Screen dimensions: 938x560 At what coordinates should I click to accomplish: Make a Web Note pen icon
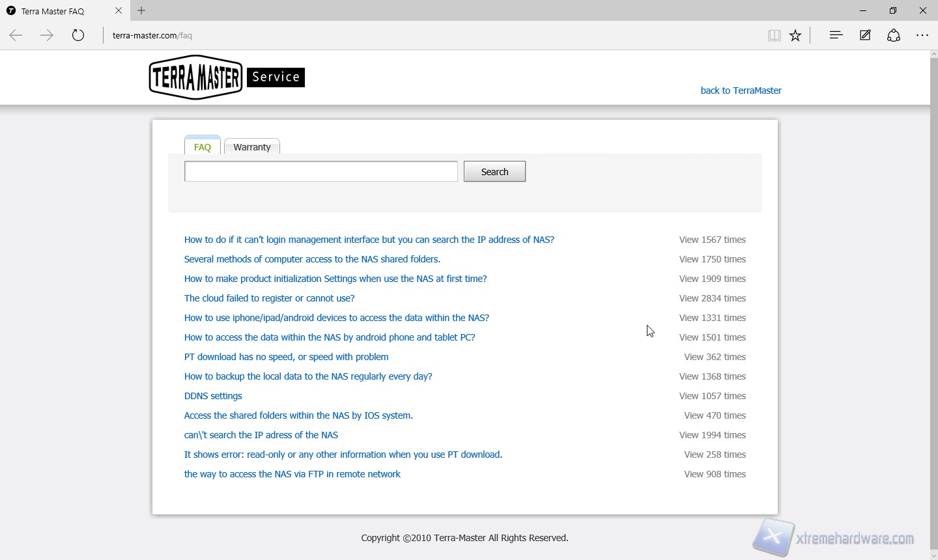[865, 35]
